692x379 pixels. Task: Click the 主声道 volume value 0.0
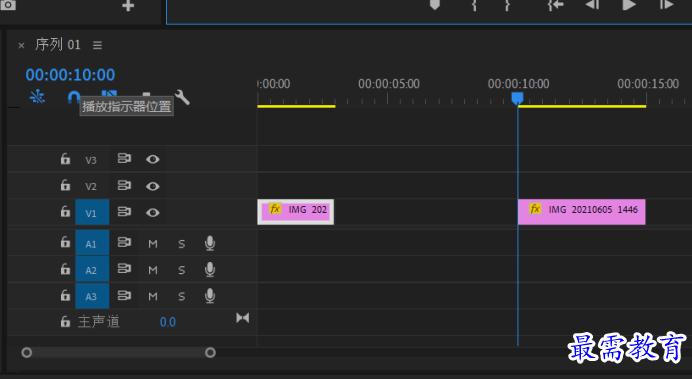click(168, 322)
